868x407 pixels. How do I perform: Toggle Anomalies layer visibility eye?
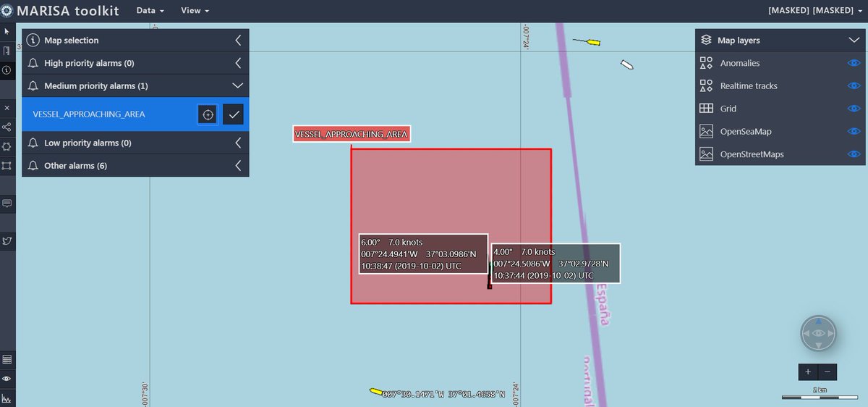point(854,63)
